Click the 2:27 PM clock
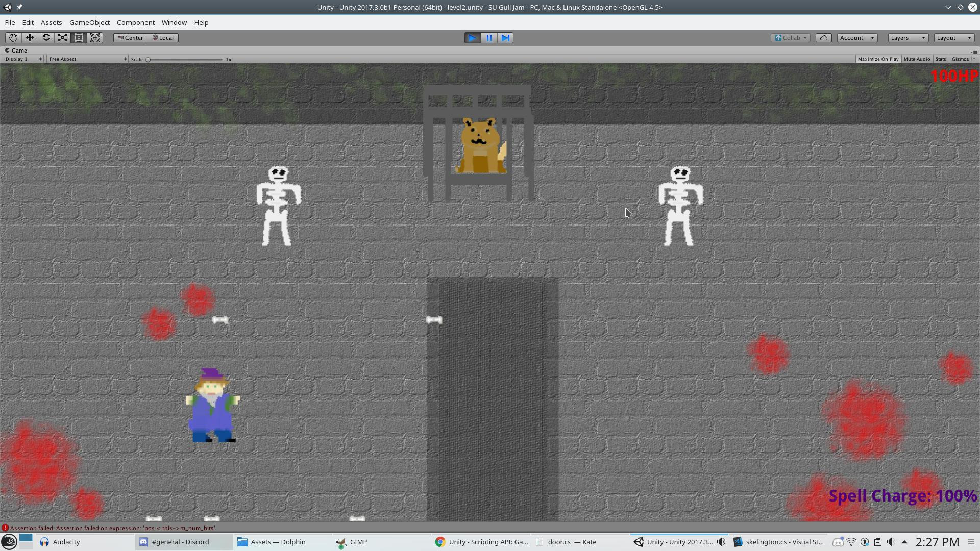This screenshot has width=980, height=551. tap(938, 542)
